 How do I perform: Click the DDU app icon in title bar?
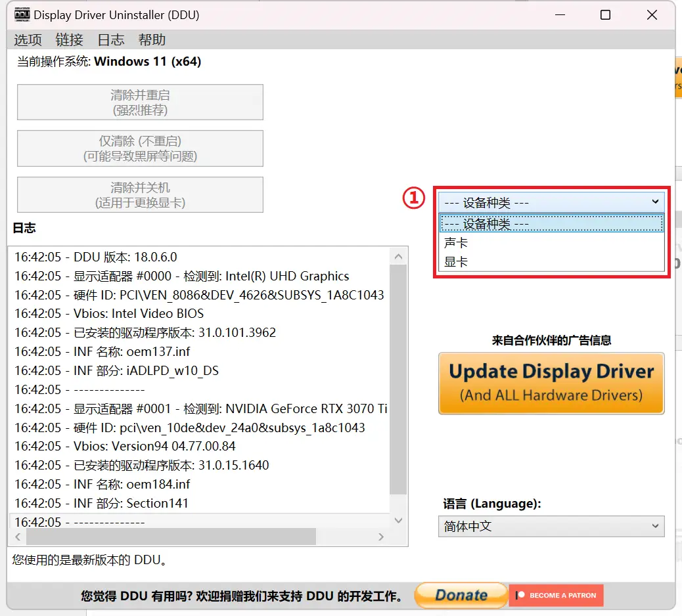click(22, 14)
